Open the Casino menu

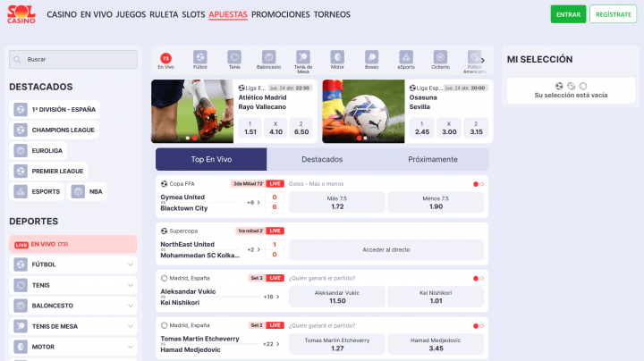tap(62, 14)
